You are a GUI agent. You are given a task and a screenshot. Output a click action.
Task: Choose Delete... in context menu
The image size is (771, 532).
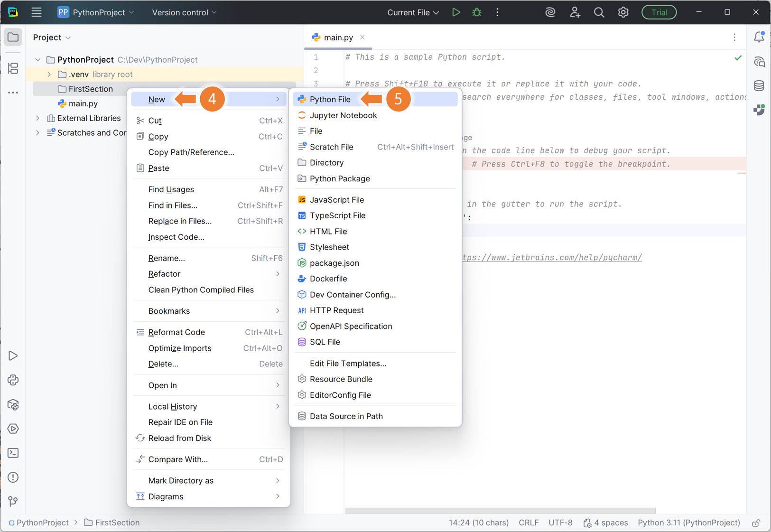pyautogui.click(x=209, y=364)
